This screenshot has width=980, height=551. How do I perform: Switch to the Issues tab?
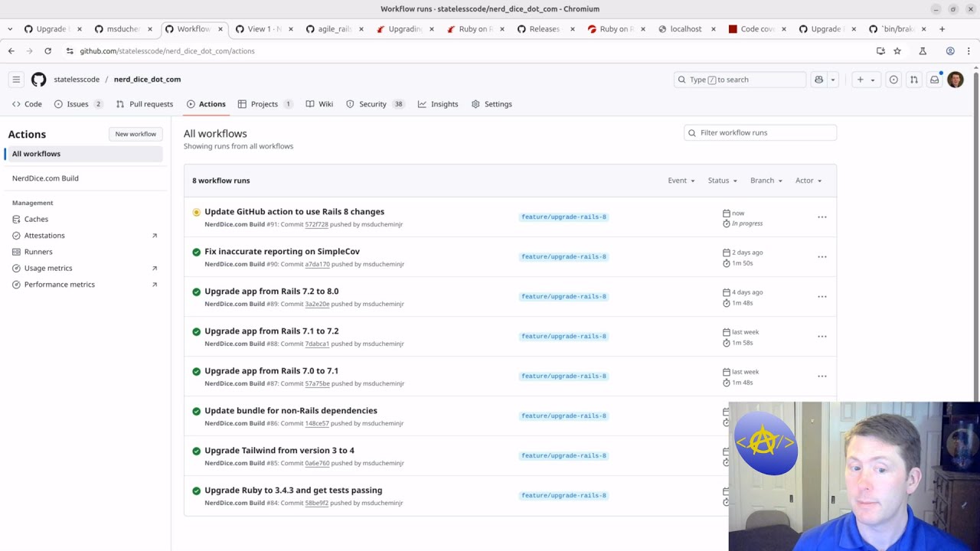(x=78, y=104)
